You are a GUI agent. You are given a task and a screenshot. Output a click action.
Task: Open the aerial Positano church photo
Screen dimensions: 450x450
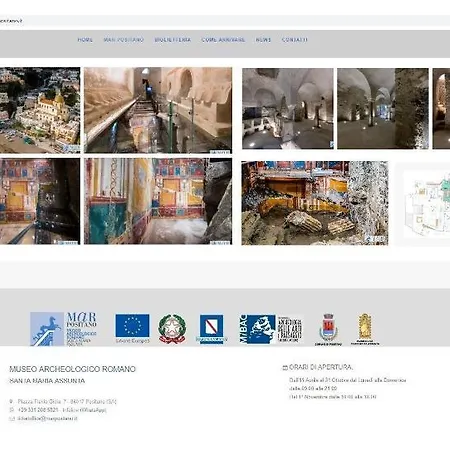pos(40,110)
